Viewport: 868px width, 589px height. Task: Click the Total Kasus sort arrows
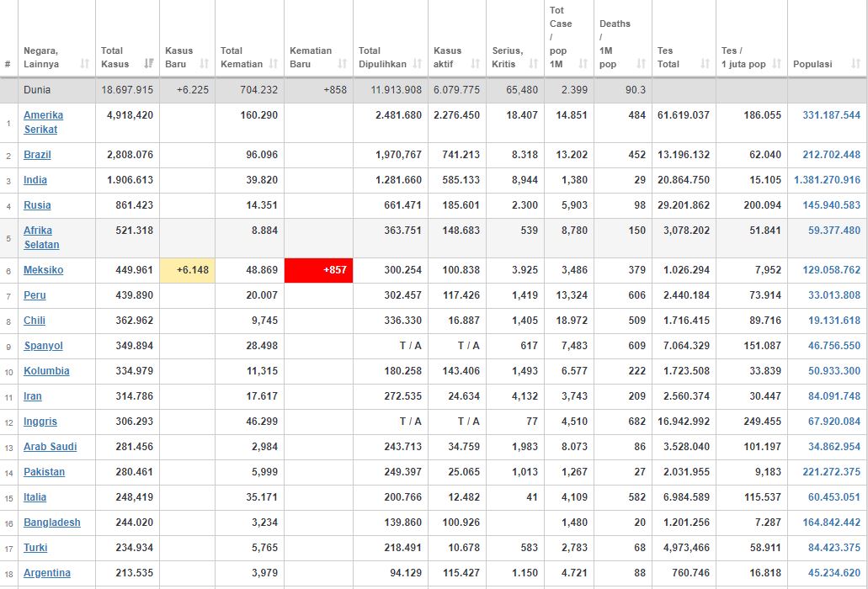pos(149,64)
